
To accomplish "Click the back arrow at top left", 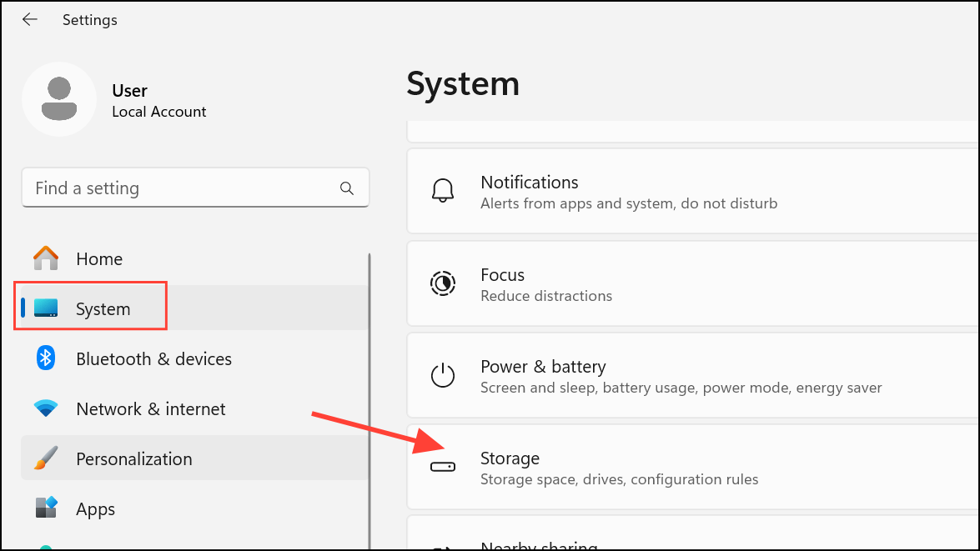I will (x=30, y=19).
